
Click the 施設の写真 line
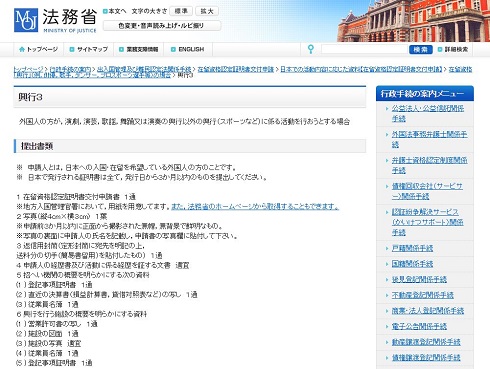(49, 343)
